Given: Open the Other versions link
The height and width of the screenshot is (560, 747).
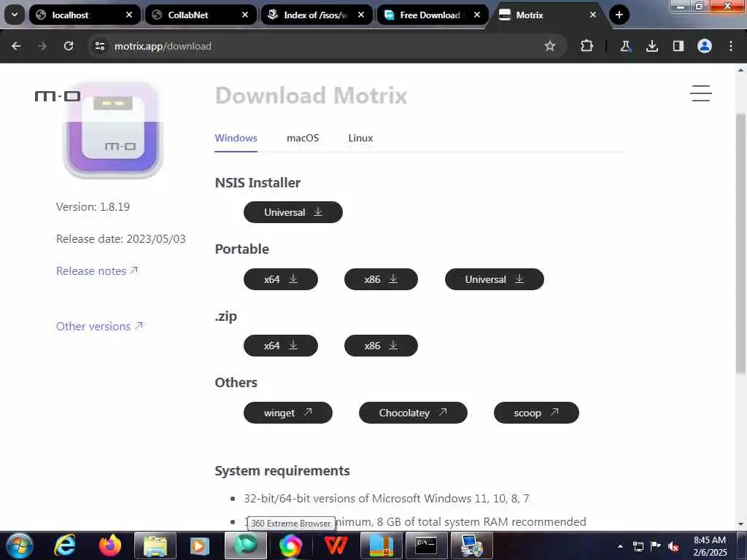Looking at the screenshot, I should tap(99, 326).
